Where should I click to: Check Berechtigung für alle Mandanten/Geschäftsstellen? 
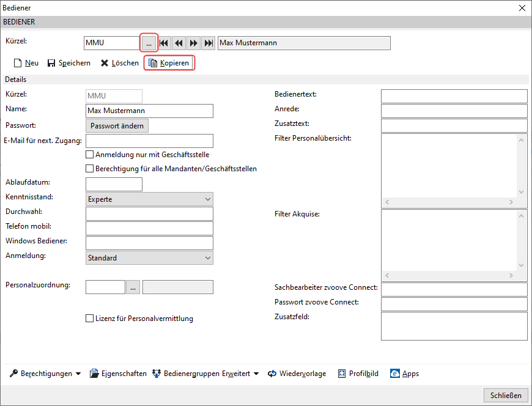coord(89,169)
